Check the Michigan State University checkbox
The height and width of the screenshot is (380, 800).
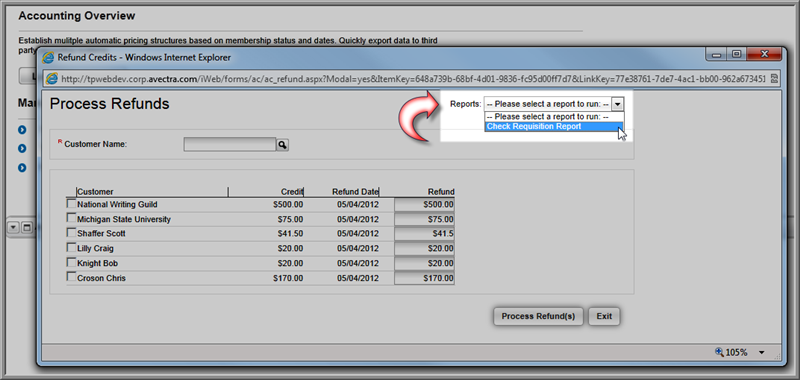pyautogui.click(x=71, y=218)
